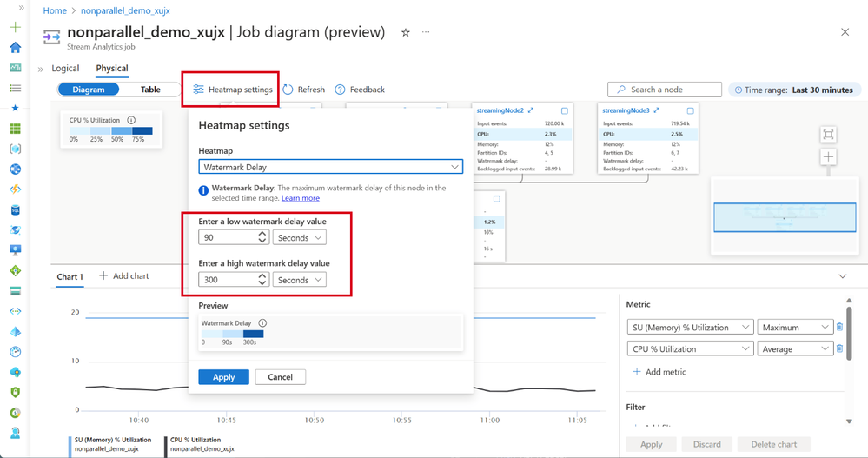Open Storage accounts icon in sidebar
Image resolution: width=868 pixels, height=458 pixels.
point(16,291)
